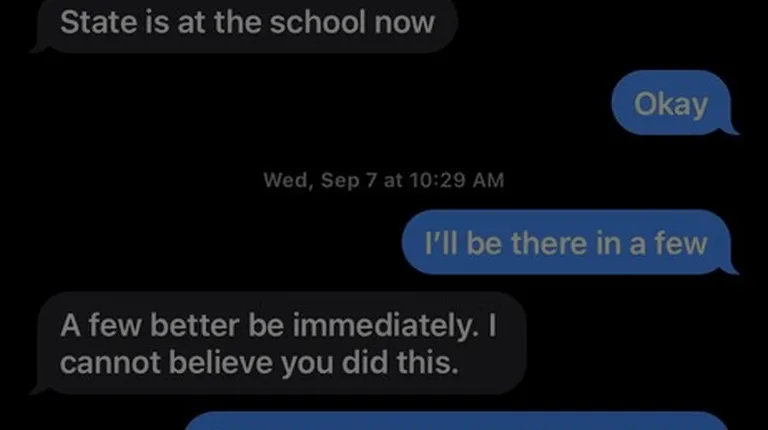
Task: Click the "Wed, Sep 7 at 10:29 AM" timestamp
Action: coord(384,180)
